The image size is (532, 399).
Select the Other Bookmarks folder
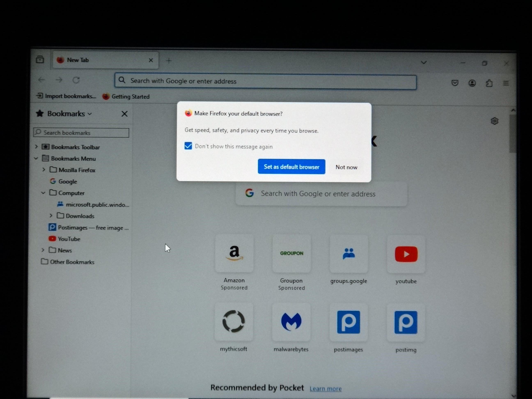[68, 262]
